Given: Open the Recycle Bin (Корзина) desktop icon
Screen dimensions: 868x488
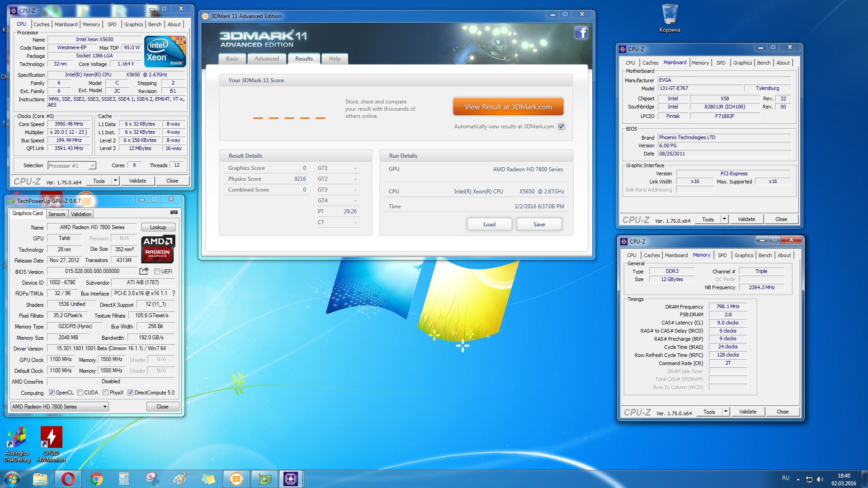Looking at the screenshot, I should coord(670,18).
